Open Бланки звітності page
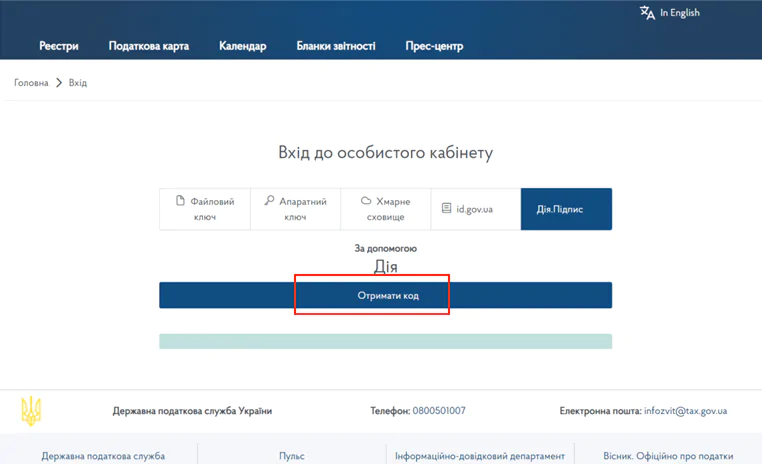 click(336, 46)
